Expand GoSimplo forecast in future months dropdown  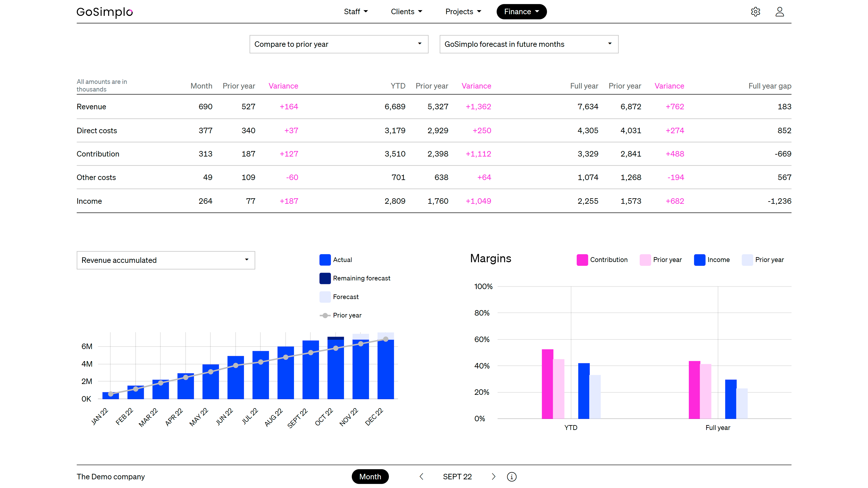pos(529,44)
